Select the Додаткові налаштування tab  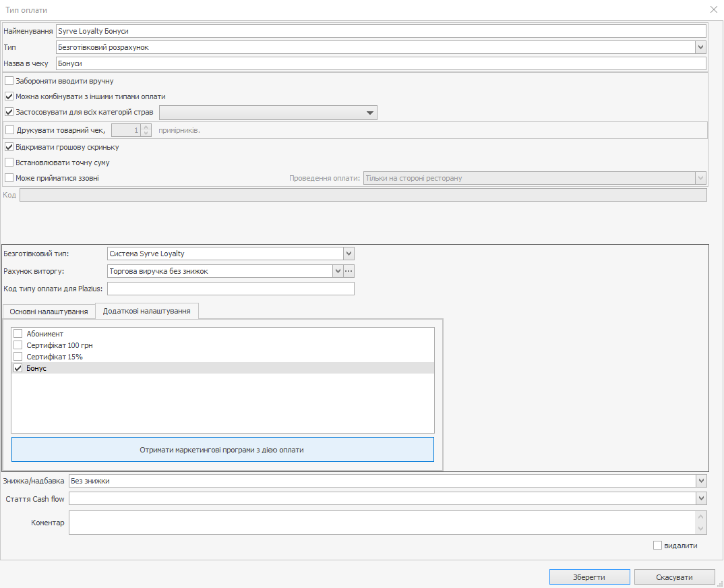pyautogui.click(x=146, y=311)
